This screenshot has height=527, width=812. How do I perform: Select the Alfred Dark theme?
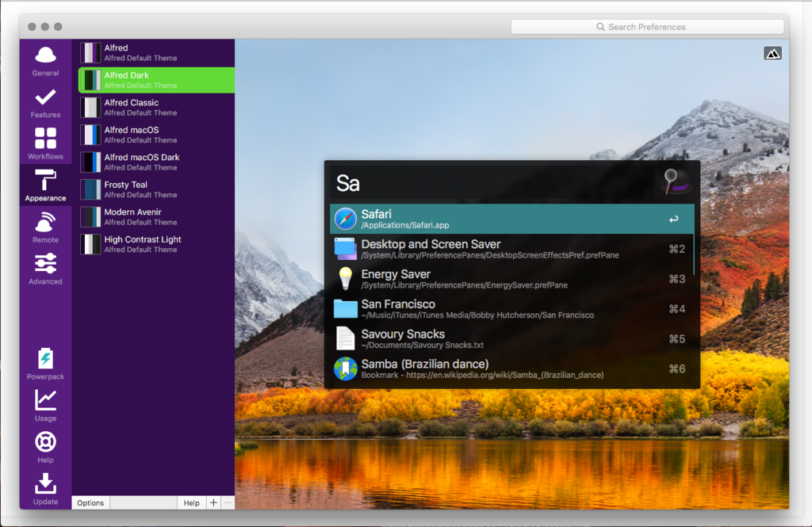tap(156, 80)
